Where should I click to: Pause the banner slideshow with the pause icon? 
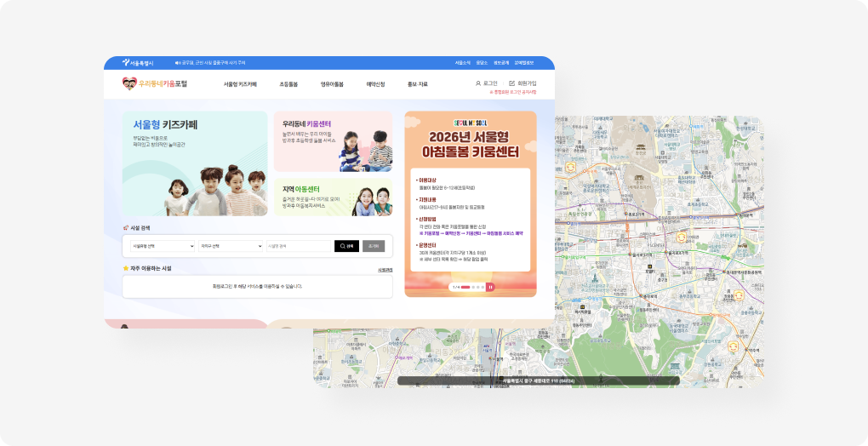pos(490,287)
